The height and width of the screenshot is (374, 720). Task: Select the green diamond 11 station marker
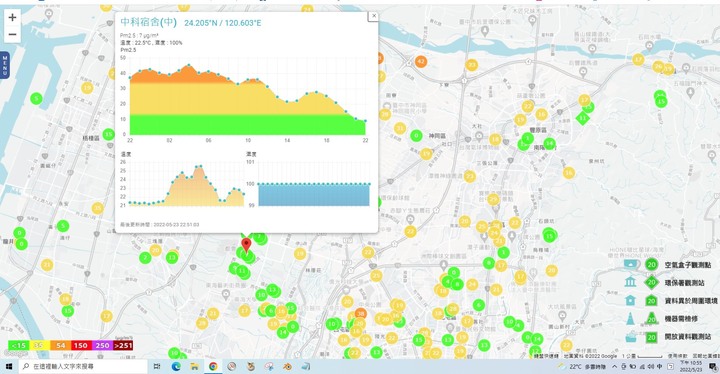[582, 118]
